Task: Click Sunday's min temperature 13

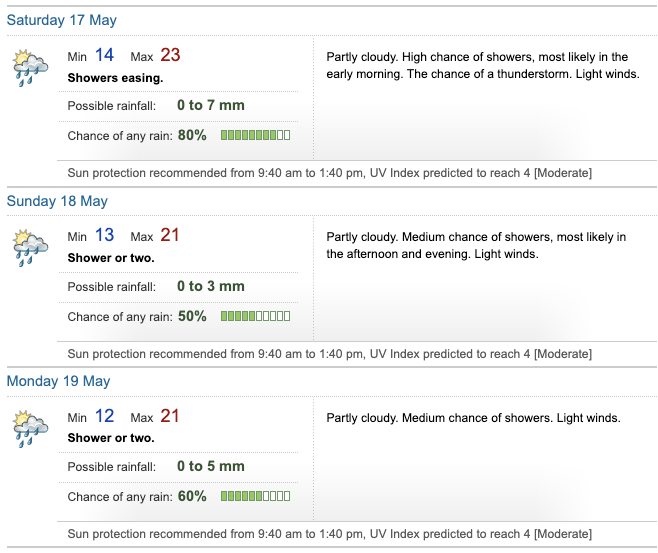Action: click(105, 236)
